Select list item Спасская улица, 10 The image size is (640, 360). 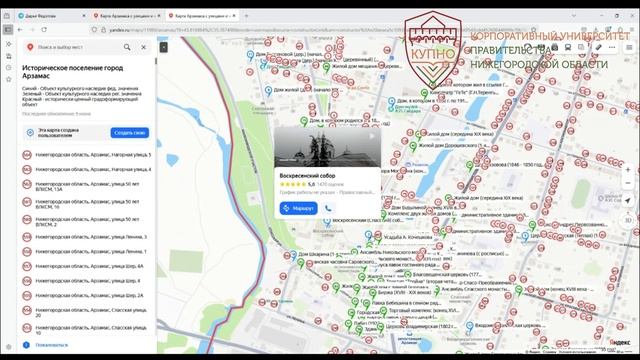tap(87, 330)
